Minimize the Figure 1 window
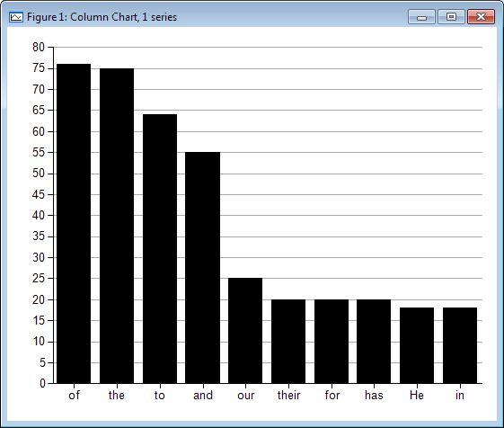The height and width of the screenshot is (428, 504). pyautogui.click(x=421, y=17)
